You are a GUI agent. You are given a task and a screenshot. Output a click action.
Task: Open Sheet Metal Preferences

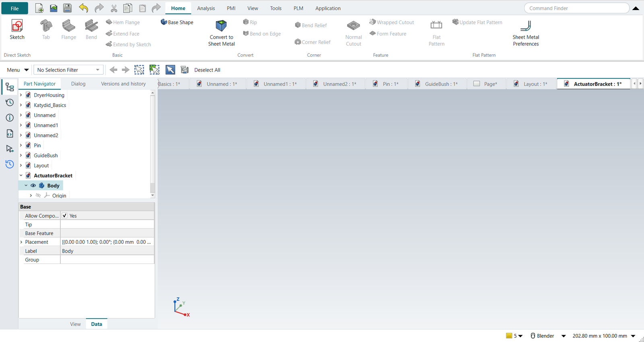[x=526, y=33]
